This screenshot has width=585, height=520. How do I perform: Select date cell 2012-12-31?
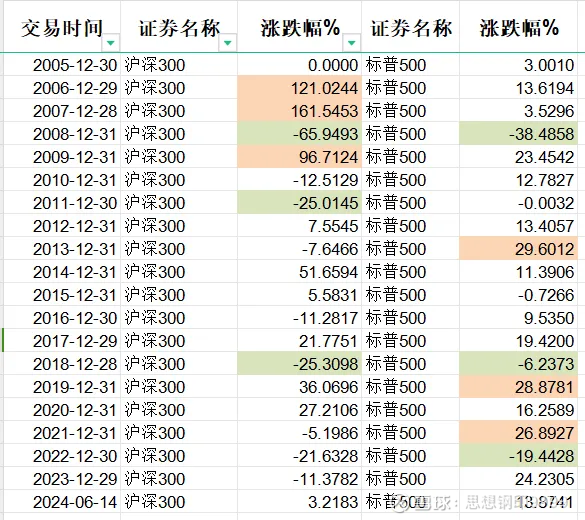point(62,226)
